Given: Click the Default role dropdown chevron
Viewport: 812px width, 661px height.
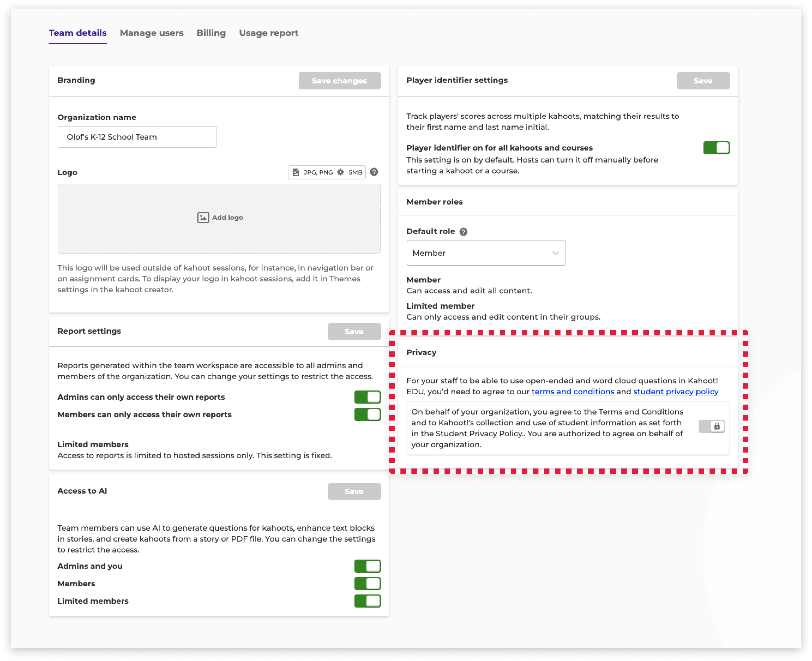Looking at the screenshot, I should (x=555, y=253).
